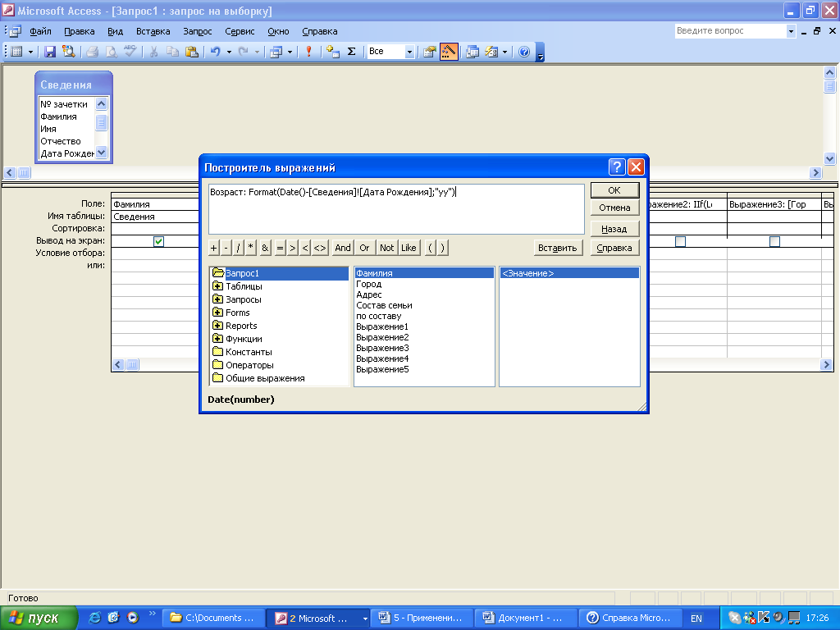This screenshot has height=630, width=840.
Task: Click the New Object toolbar icon
Action: pos(491,52)
